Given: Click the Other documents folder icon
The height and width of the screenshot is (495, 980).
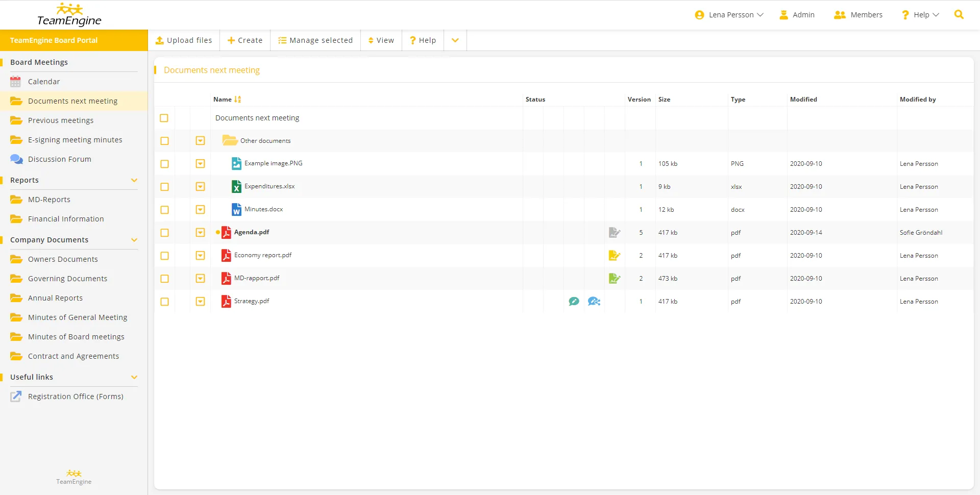Looking at the screenshot, I should 230,140.
